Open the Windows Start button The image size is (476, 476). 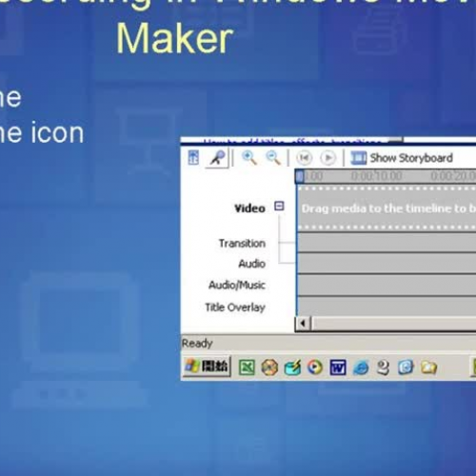tap(207, 367)
